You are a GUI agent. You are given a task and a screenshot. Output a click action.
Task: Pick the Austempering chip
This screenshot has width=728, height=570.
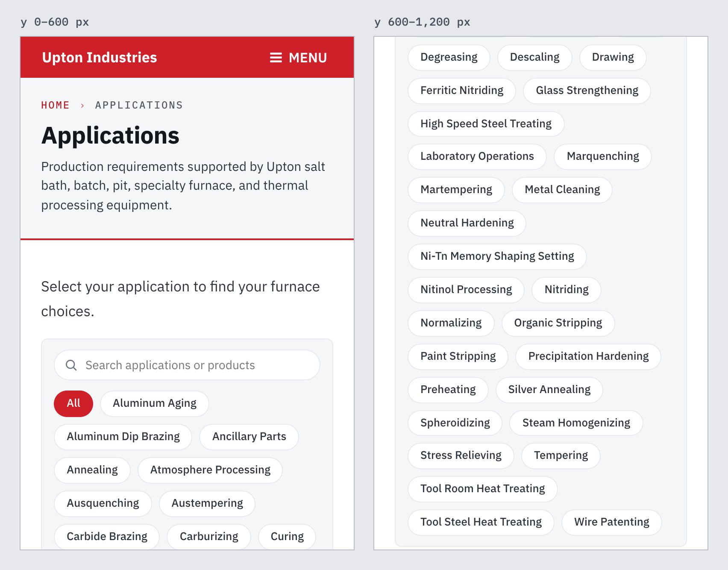pos(207,503)
